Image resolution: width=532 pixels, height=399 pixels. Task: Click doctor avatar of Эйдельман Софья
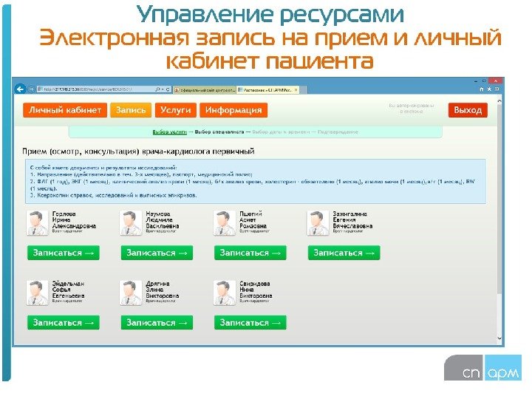tap(38, 293)
